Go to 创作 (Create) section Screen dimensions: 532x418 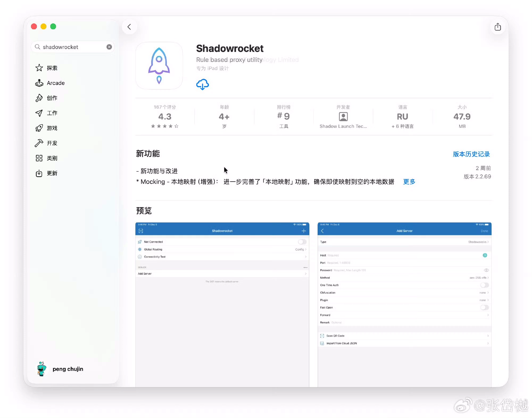point(73,98)
